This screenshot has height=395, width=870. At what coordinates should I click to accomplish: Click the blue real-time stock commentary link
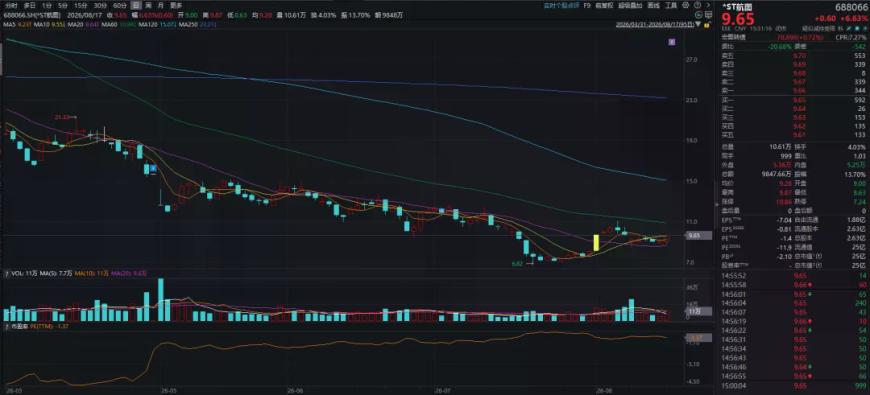click(x=561, y=5)
